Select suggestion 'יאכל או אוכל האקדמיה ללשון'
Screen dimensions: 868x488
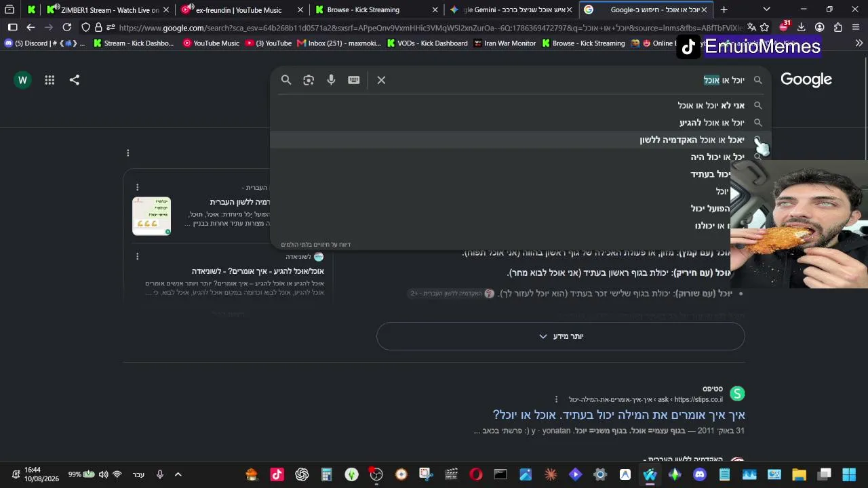[521, 140]
